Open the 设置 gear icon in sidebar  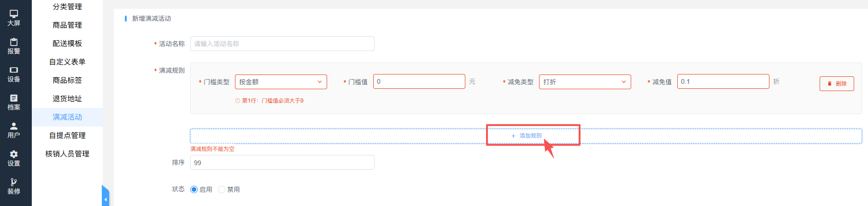tap(14, 154)
